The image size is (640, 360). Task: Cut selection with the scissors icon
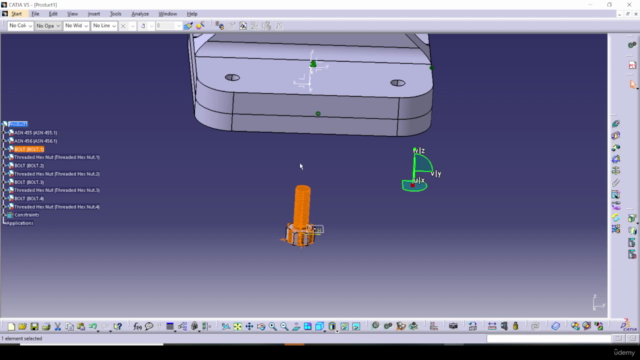(x=58, y=326)
